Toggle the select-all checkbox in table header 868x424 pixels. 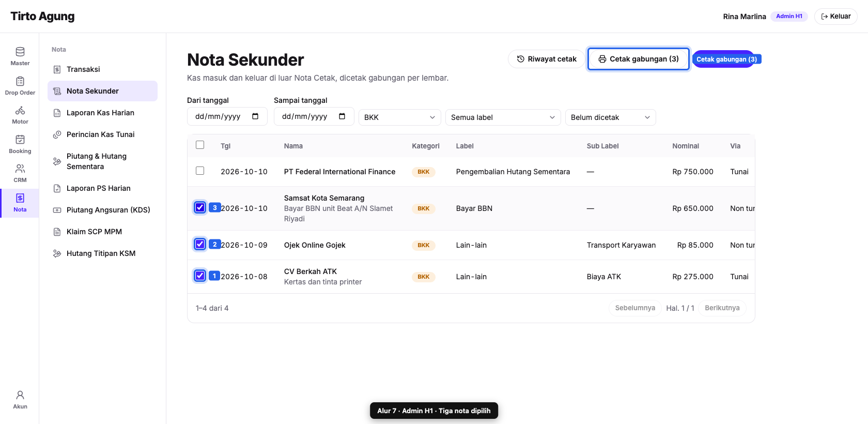click(x=200, y=145)
